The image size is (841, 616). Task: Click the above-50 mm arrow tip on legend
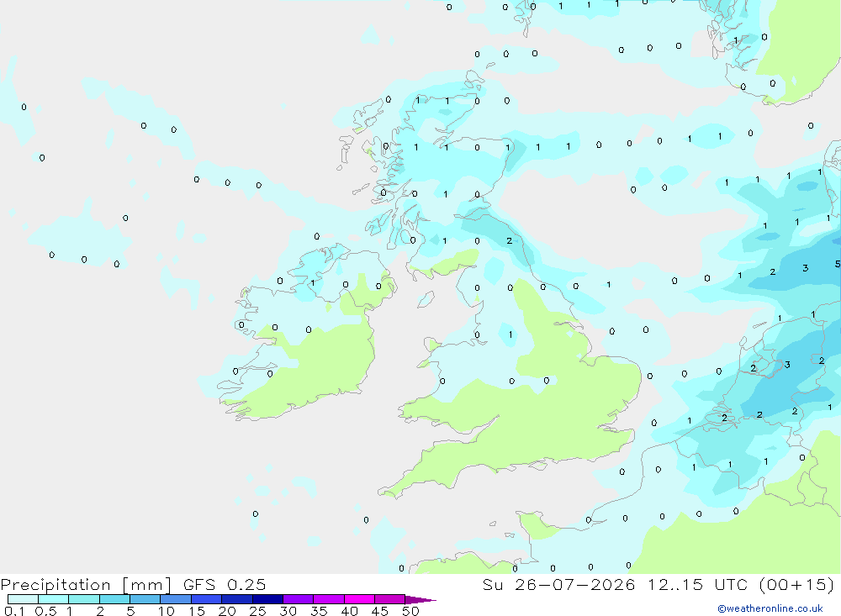(x=420, y=599)
